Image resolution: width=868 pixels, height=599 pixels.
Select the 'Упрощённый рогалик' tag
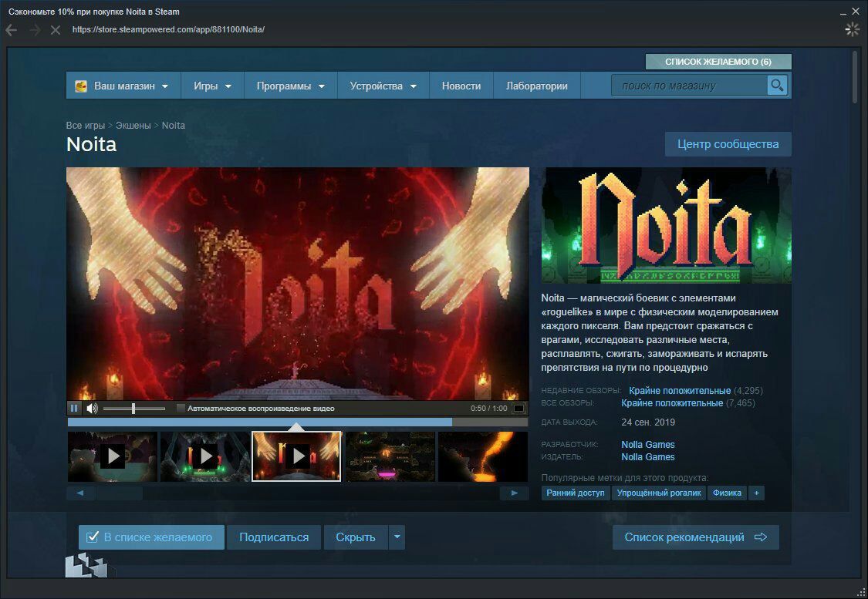[x=659, y=493]
